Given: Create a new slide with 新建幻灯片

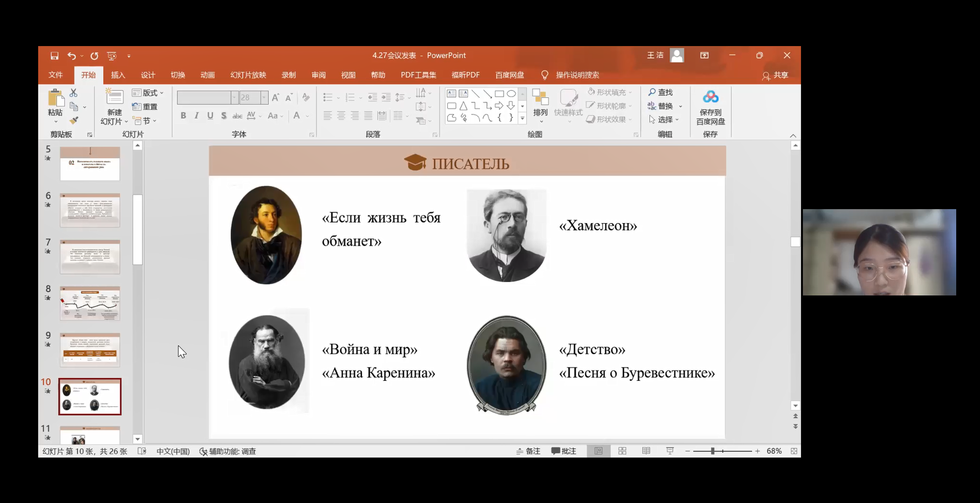Looking at the screenshot, I should pyautogui.click(x=114, y=107).
